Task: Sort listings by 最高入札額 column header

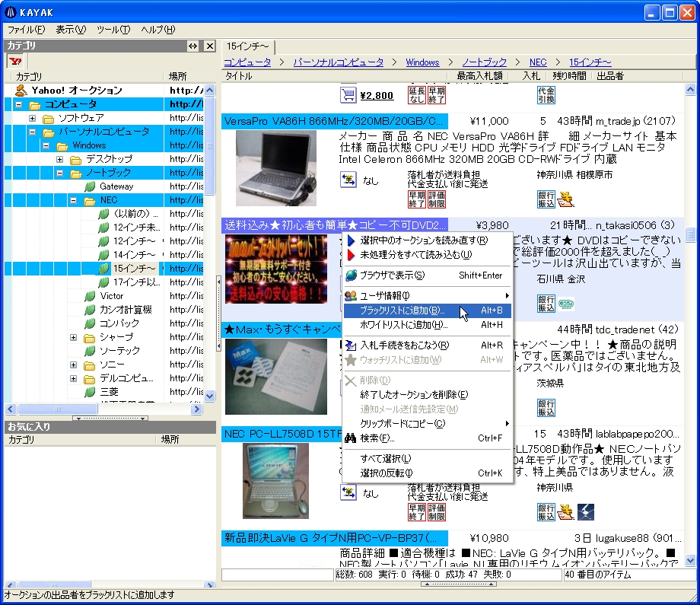Action: [479, 76]
